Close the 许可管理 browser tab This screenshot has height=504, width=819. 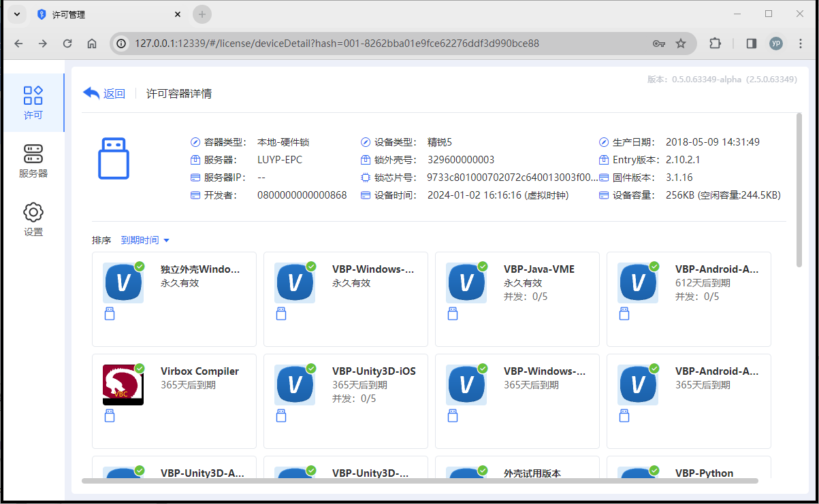click(178, 14)
